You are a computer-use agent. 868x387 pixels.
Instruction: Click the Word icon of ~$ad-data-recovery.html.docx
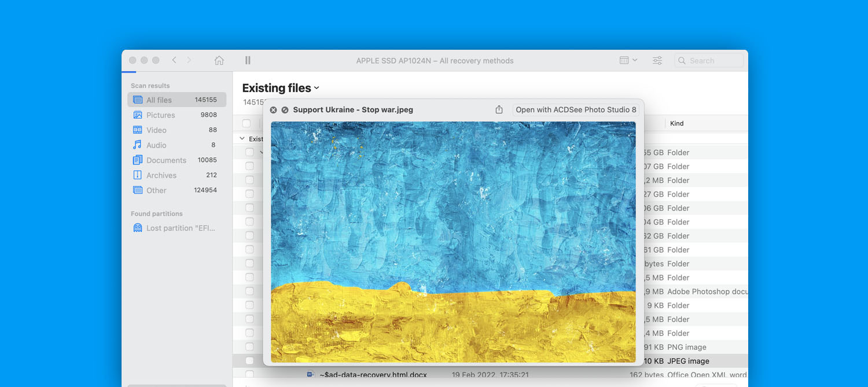311,375
